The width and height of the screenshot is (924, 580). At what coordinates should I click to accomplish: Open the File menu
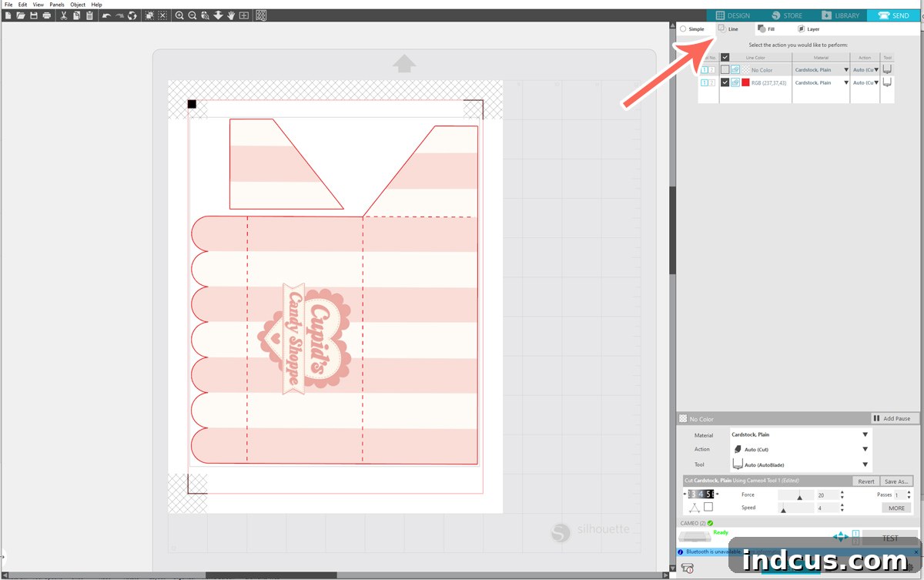[x=8, y=5]
